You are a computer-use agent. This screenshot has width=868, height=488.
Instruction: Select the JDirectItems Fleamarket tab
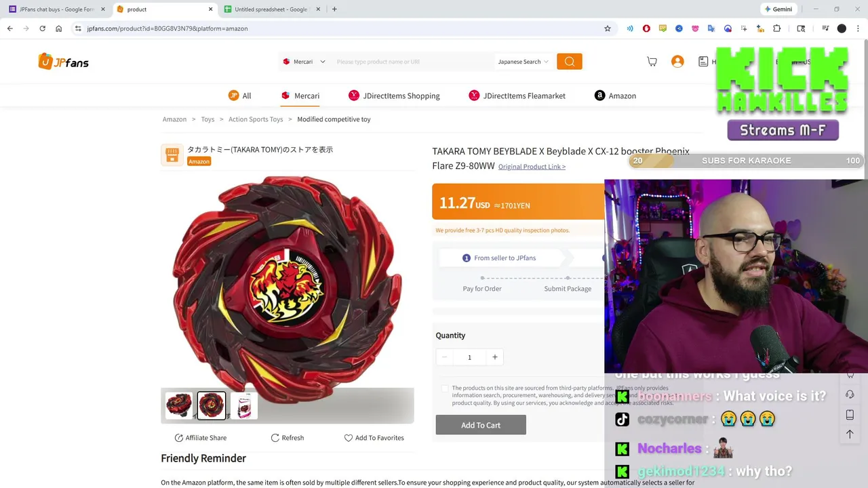[x=517, y=96]
